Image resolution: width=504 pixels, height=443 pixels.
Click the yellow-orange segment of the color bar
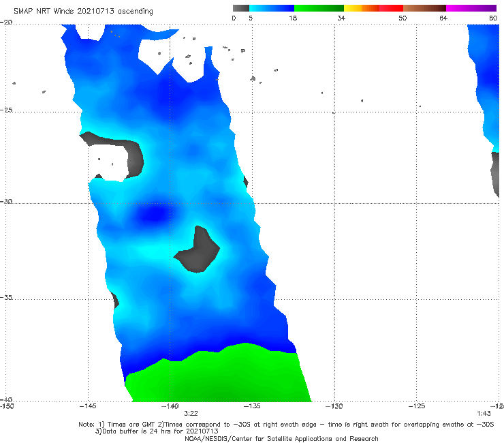(x=362, y=8)
